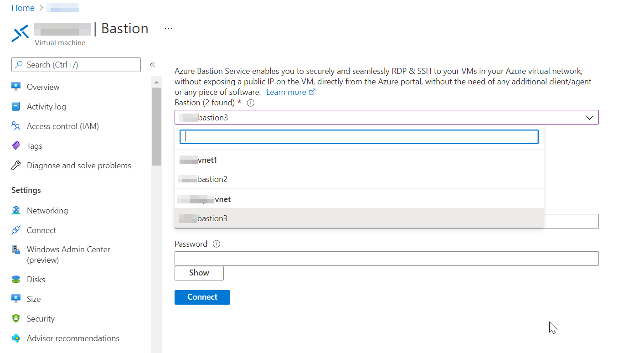
Task: Click the wrench Diagnose icon
Action: (x=16, y=165)
